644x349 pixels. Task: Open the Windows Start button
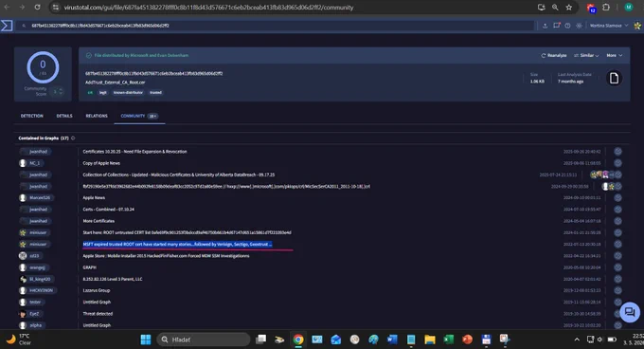(x=146, y=340)
